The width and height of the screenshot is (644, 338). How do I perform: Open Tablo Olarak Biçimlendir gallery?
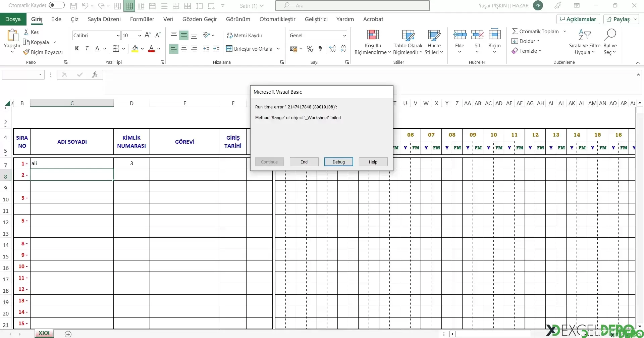[408, 42]
